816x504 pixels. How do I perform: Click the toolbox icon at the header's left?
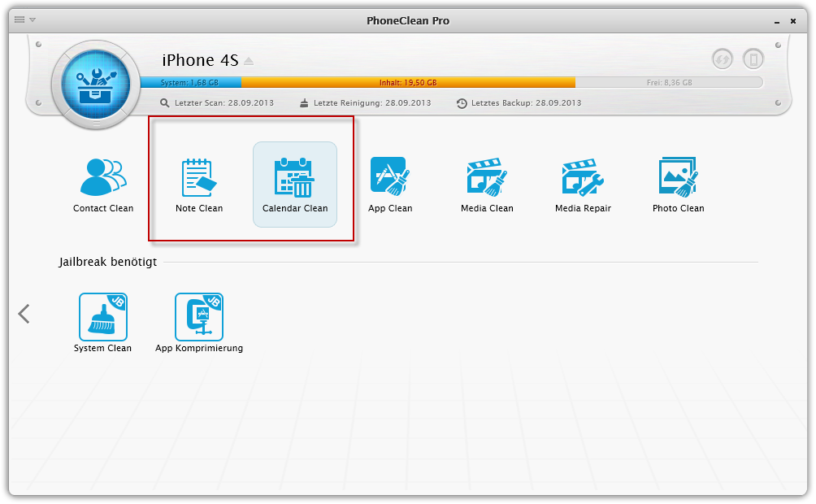[96, 84]
